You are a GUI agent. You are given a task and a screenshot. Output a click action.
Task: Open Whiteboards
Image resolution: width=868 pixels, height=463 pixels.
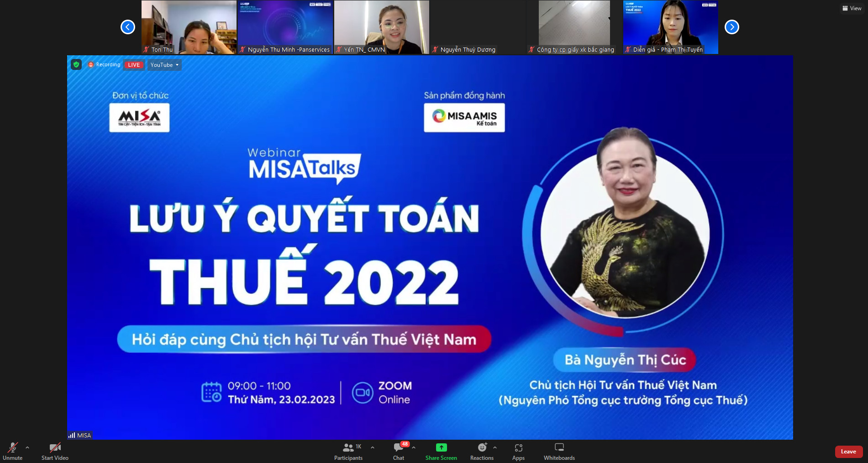point(559,451)
